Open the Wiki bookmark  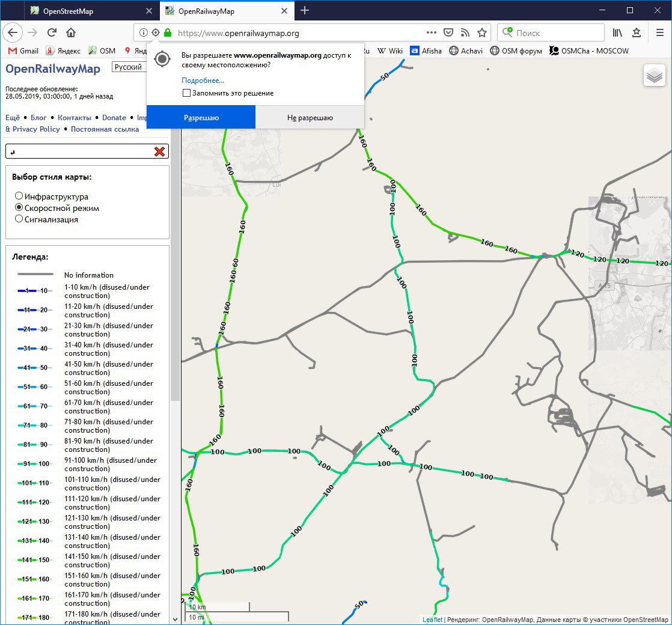point(390,50)
